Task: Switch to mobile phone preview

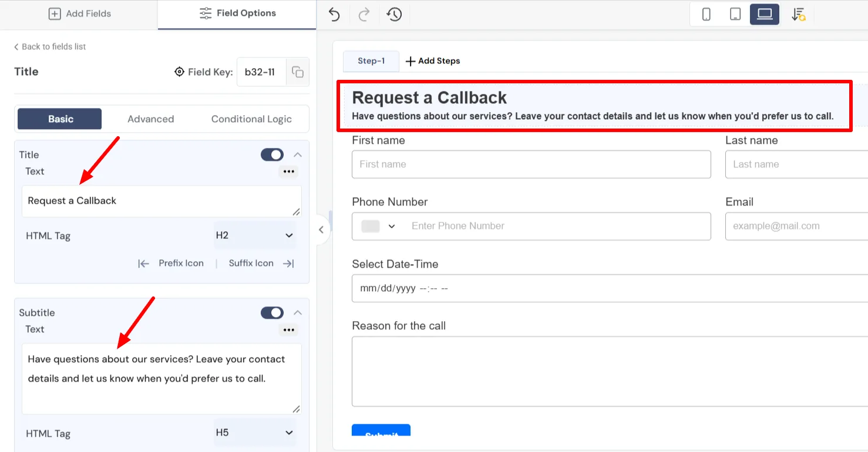Action: (x=706, y=15)
